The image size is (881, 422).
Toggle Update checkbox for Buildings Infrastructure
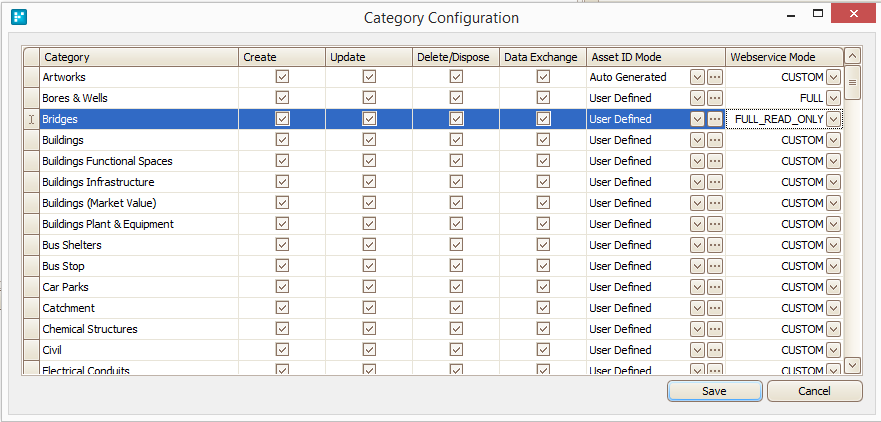point(369,181)
